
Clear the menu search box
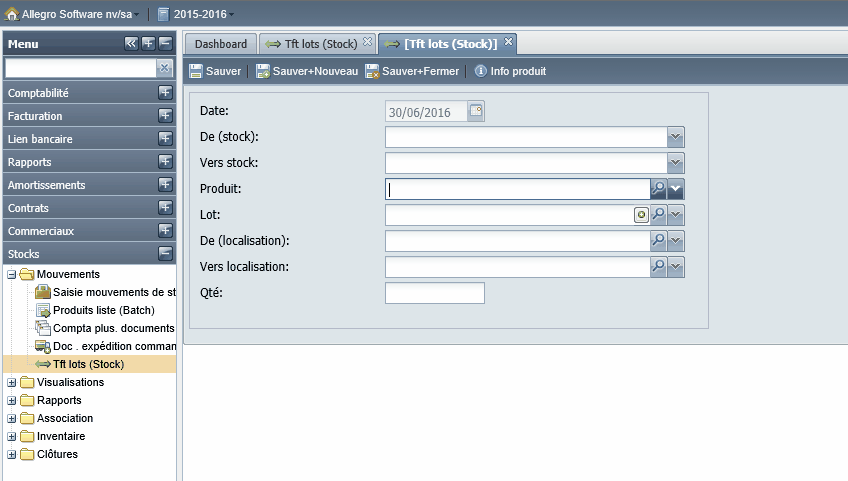164,68
